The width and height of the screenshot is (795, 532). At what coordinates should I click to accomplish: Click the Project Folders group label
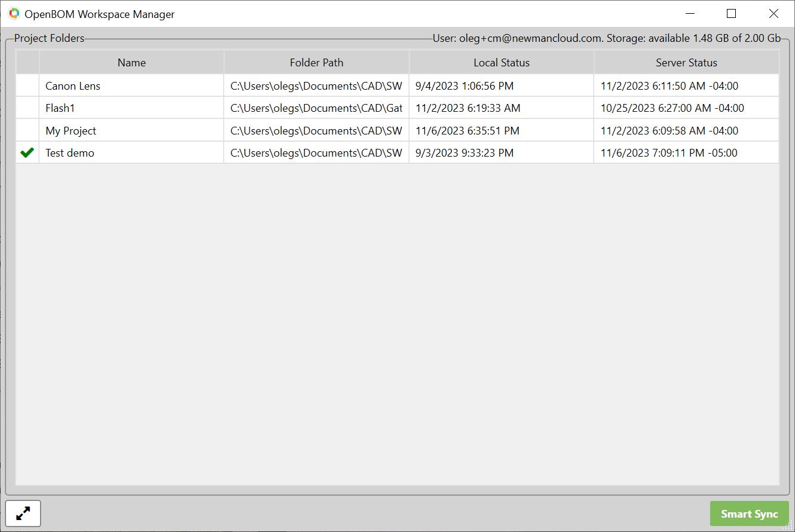(50, 38)
